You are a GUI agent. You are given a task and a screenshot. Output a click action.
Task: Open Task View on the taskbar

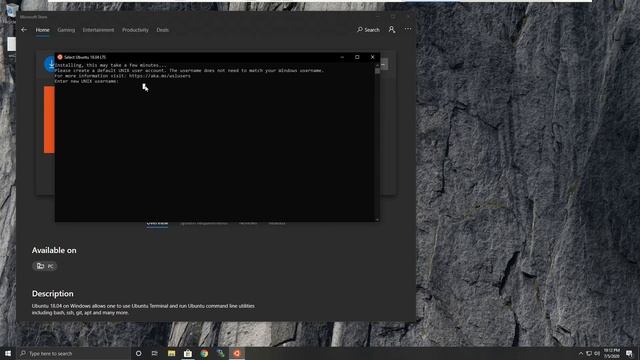coord(155,353)
